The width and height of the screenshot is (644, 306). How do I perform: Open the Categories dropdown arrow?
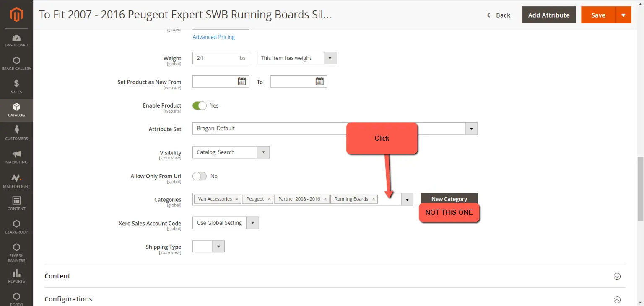(407, 199)
